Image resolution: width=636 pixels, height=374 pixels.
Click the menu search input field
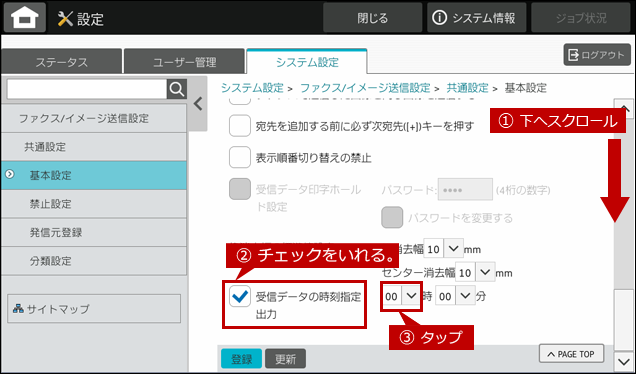click(x=87, y=89)
